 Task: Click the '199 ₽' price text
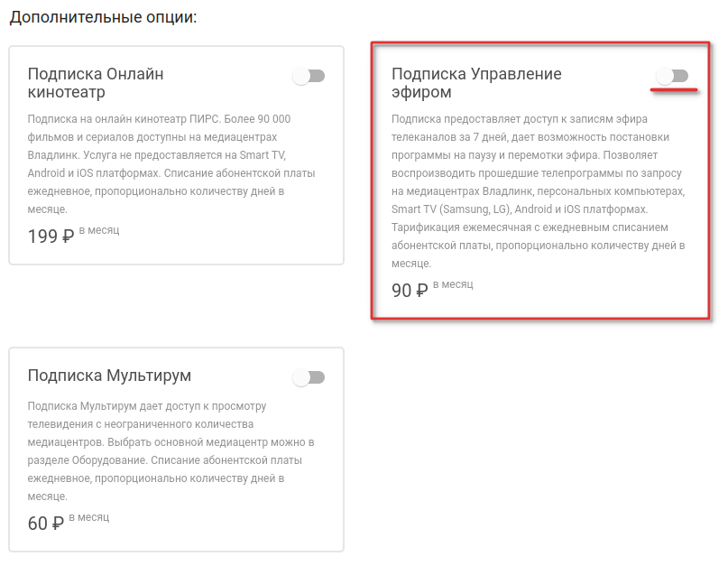pyautogui.click(x=51, y=237)
